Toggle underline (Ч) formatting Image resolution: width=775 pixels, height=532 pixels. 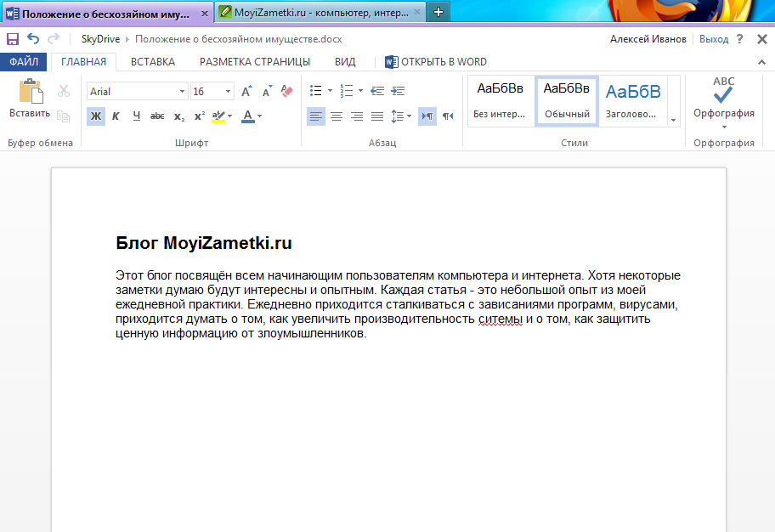tap(137, 116)
